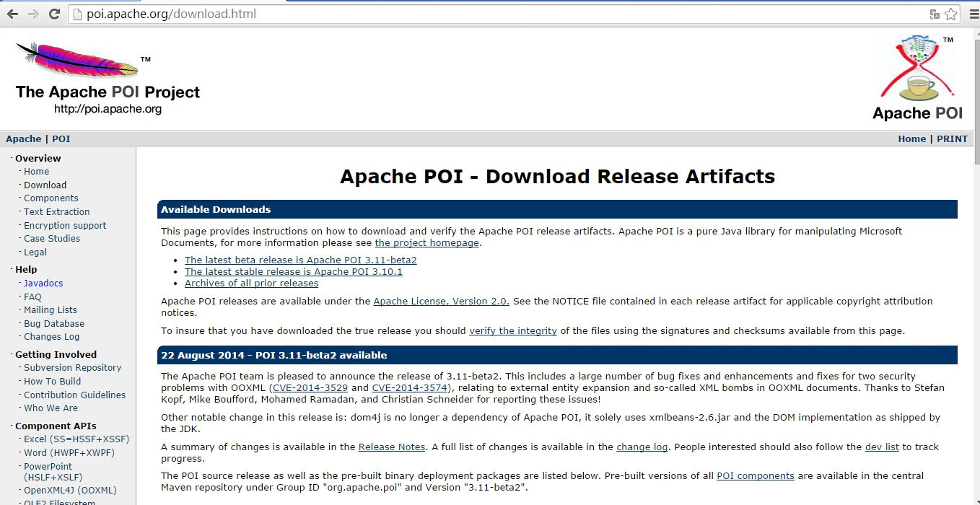The image size is (980, 505).
Task: Open PowerPoint (HSLF+XSLF) component API
Action: click(x=53, y=472)
